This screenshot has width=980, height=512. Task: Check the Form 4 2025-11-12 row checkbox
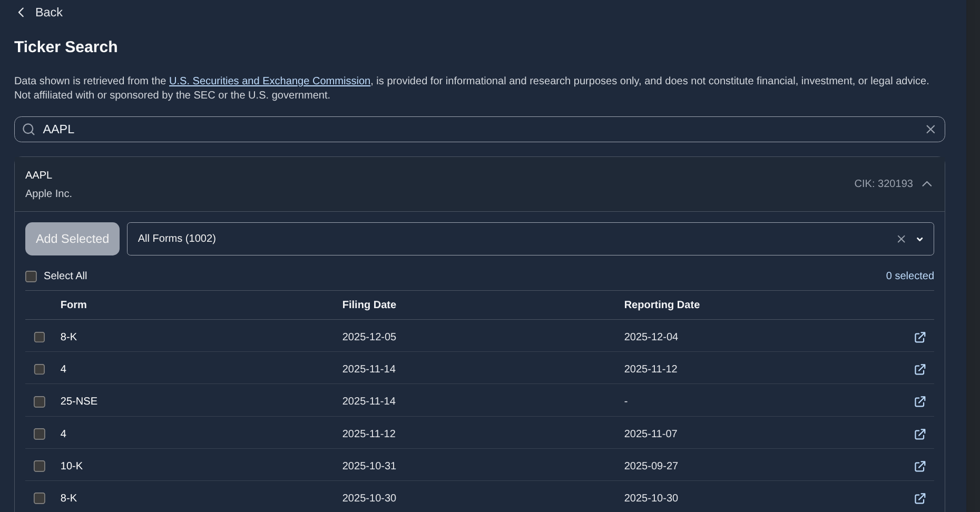point(40,434)
